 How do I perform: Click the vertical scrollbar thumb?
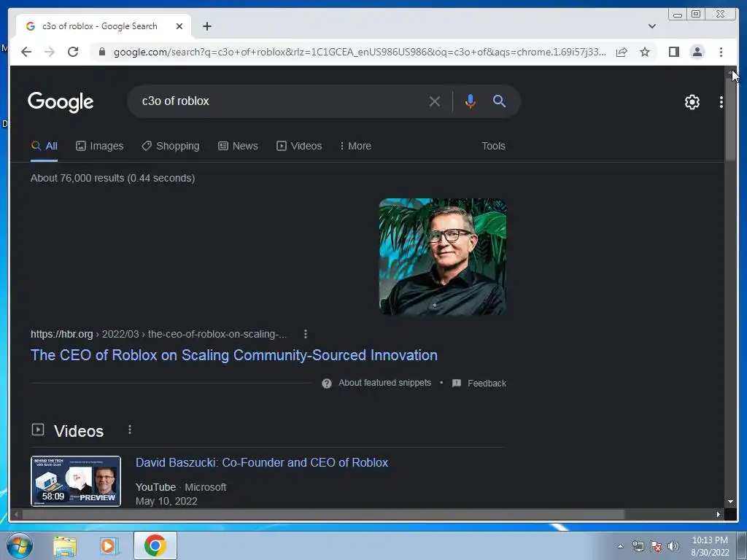[x=730, y=119]
